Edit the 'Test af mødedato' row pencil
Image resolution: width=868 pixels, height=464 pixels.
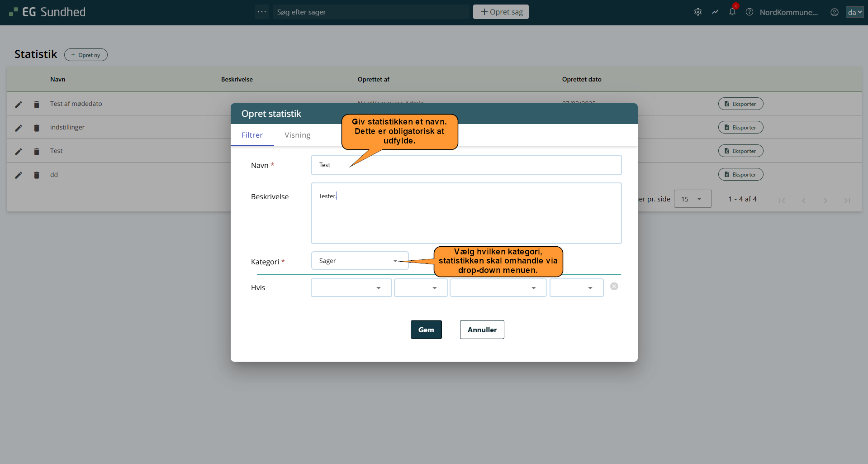coord(19,105)
